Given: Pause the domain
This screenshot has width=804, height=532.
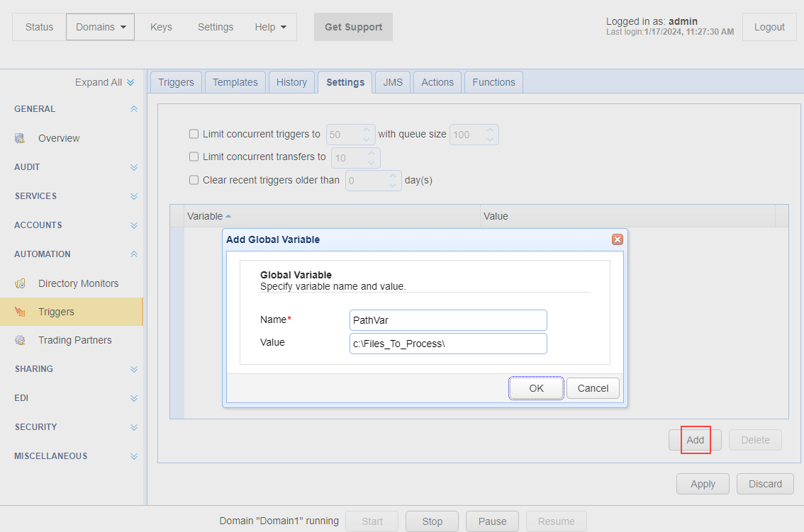Looking at the screenshot, I should 492,521.
